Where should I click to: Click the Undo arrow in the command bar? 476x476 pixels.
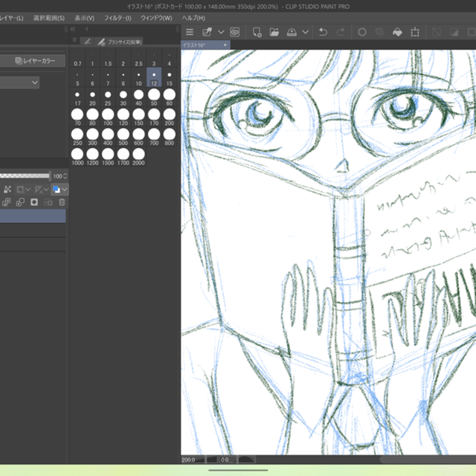[323, 32]
